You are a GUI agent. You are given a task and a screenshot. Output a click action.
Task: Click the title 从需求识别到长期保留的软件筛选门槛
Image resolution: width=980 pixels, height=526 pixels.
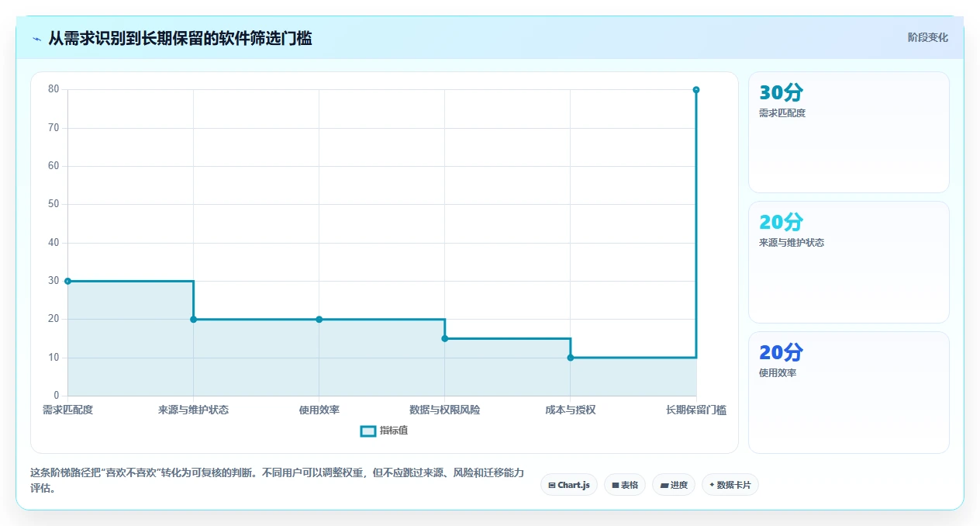point(180,38)
